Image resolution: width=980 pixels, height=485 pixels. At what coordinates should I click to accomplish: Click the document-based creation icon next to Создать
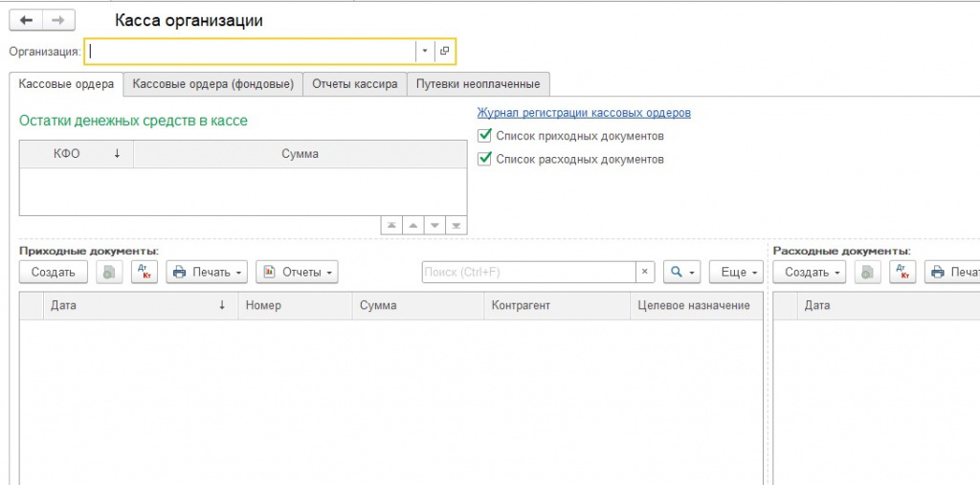[109, 272]
